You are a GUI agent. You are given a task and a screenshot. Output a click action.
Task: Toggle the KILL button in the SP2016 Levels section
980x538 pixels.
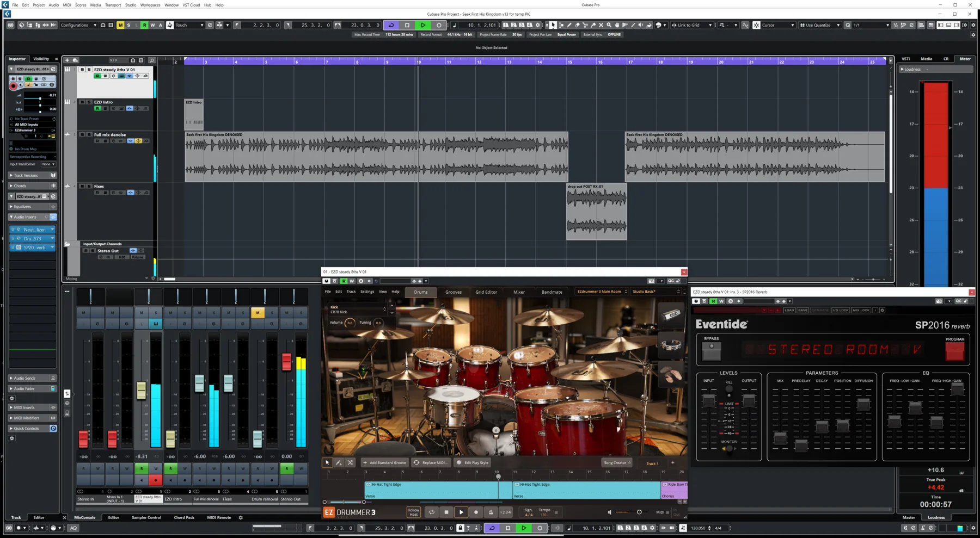tap(729, 388)
